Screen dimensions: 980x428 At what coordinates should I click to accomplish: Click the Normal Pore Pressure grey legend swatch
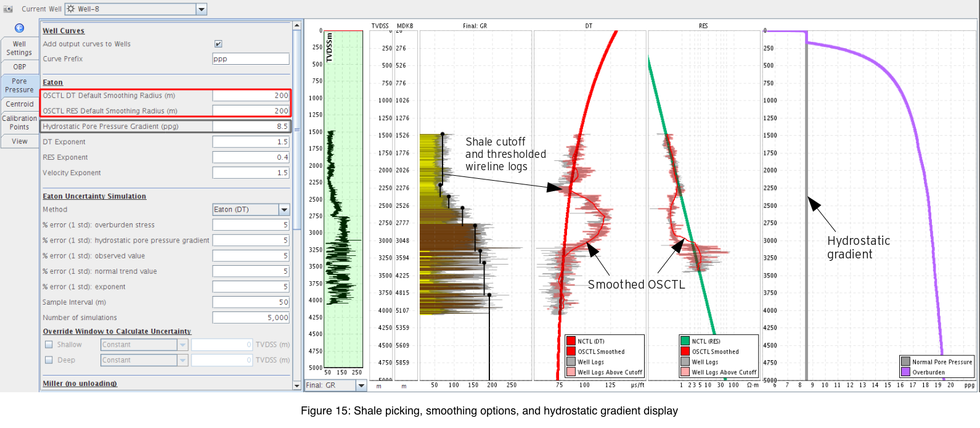[905, 362]
